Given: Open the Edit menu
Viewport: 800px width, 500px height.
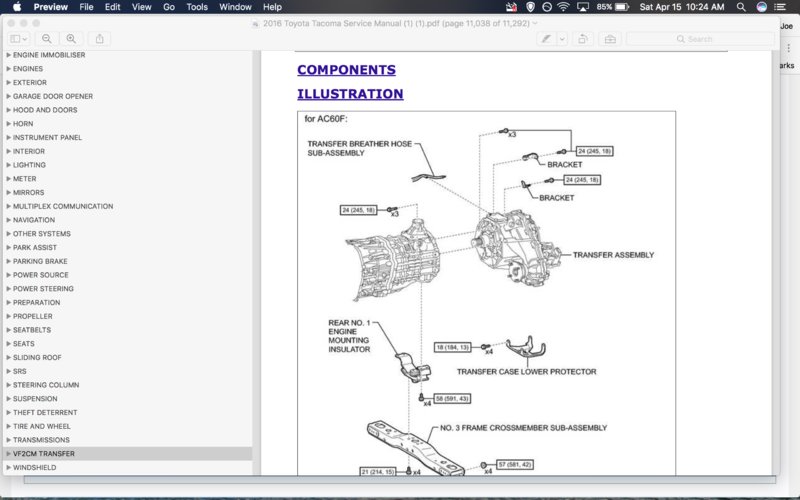Looking at the screenshot, I should pos(112,7).
